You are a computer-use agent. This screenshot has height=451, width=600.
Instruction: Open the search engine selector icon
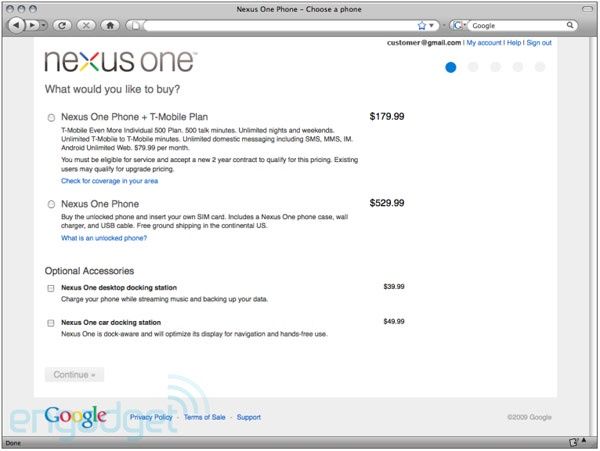click(x=458, y=26)
